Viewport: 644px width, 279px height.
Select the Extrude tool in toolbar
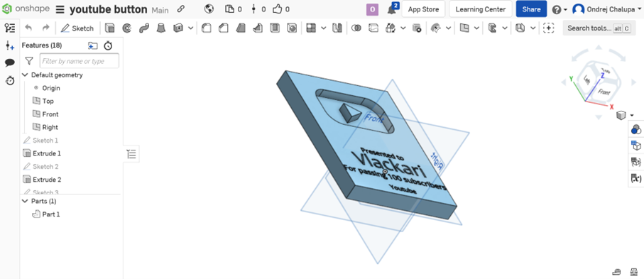(109, 28)
